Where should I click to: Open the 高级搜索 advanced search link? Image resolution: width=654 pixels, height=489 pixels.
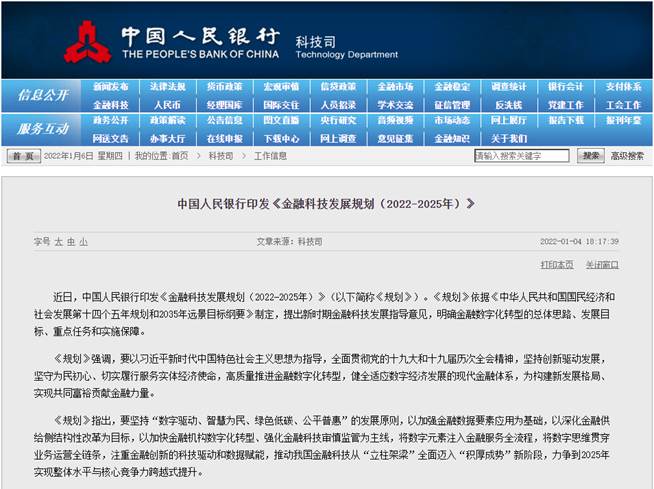(627, 156)
